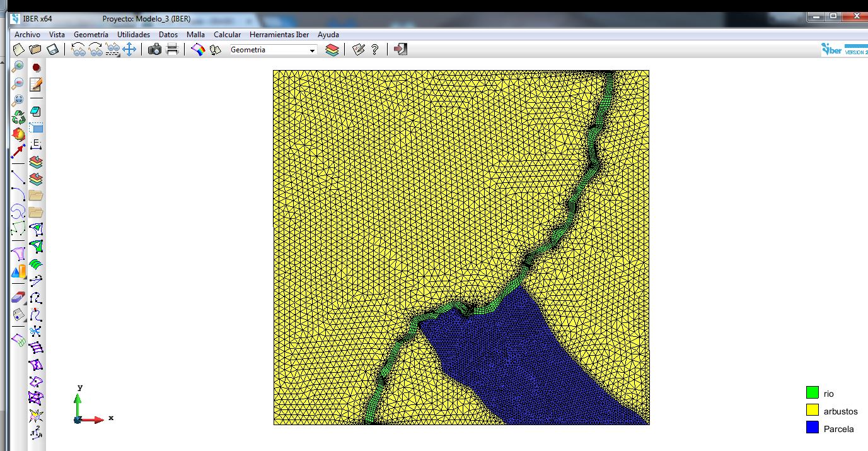Click the scissors cut tool
This screenshot has width=868, height=451.
pos(36,331)
